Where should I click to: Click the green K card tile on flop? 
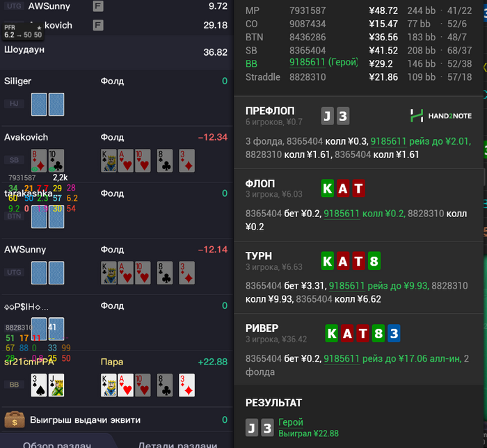tap(328, 188)
